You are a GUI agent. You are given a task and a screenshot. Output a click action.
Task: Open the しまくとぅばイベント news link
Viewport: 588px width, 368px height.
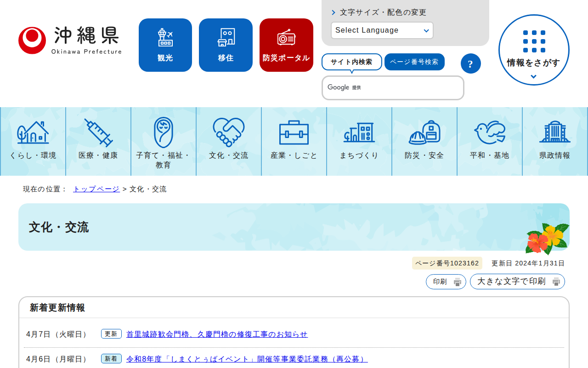point(247,359)
